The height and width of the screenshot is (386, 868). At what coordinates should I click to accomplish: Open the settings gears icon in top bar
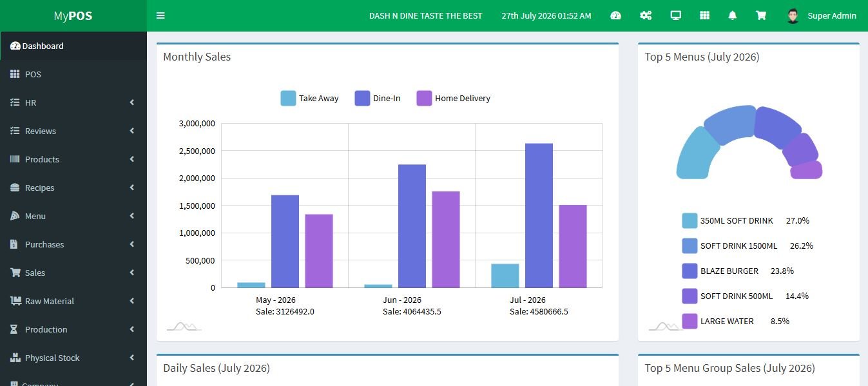coord(646,15)
